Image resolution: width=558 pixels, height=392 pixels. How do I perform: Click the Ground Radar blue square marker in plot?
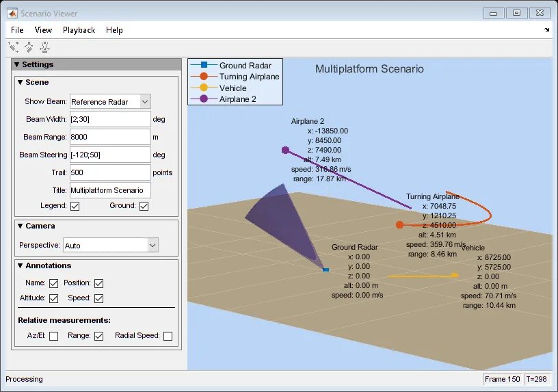coord(325,270)
